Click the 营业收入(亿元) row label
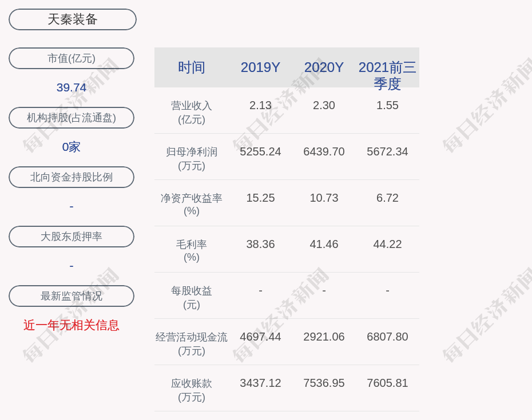This screenshot has height=420, width=532. click(x=191, y=112)
